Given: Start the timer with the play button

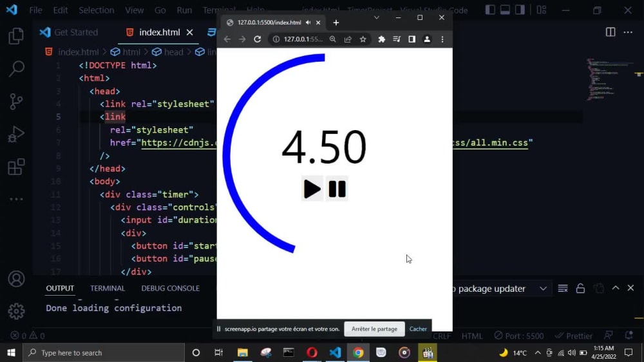Looking at the screenshot, I should coord(312,189).
